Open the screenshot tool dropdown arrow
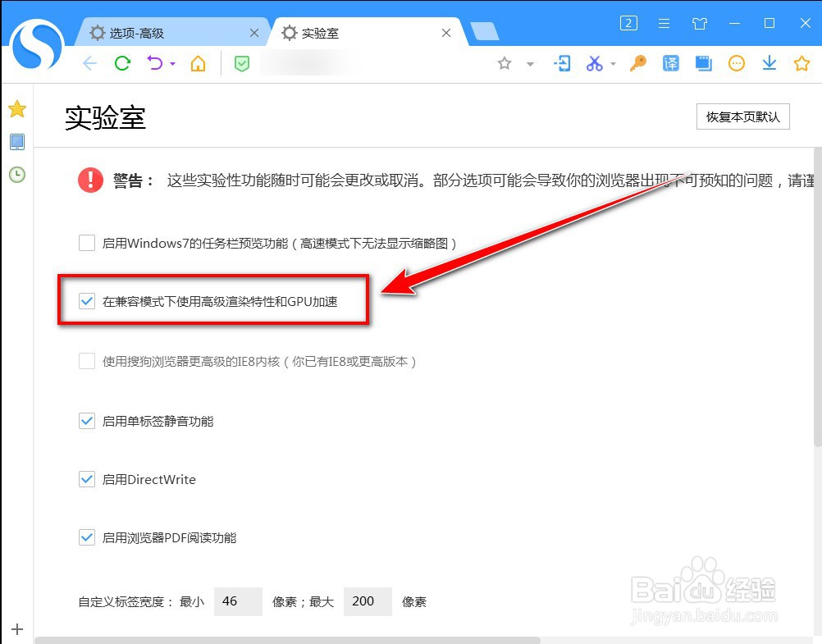The image size is (822, 644). [614, 63]
